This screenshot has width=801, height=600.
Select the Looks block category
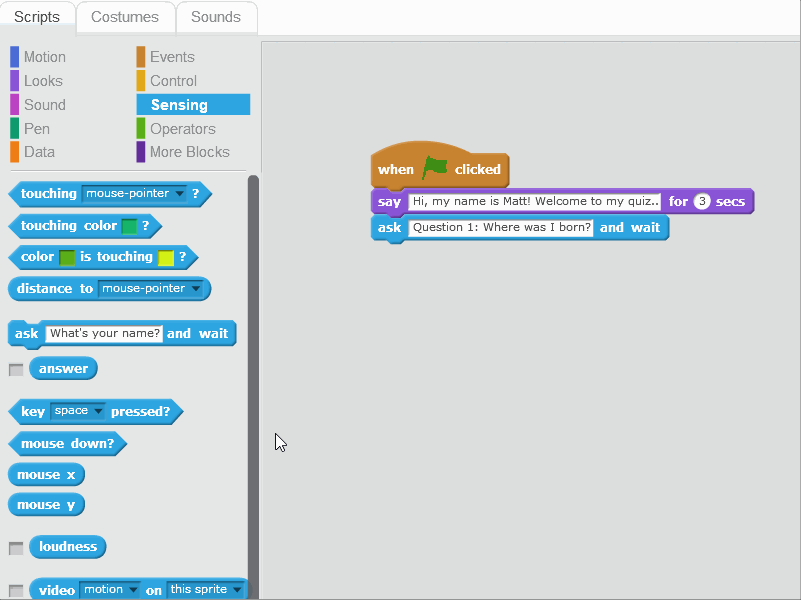[x=37, y=81]
